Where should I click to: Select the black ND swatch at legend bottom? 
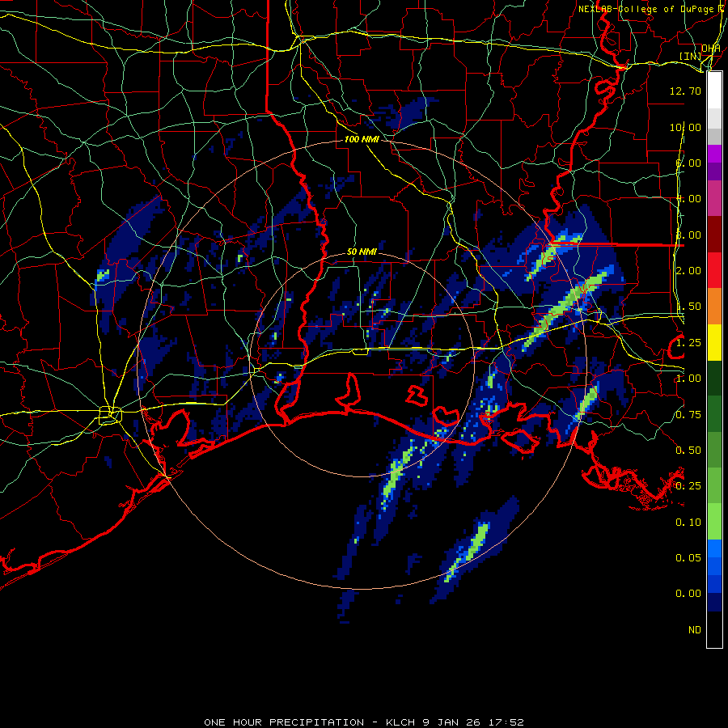(714, 629)
